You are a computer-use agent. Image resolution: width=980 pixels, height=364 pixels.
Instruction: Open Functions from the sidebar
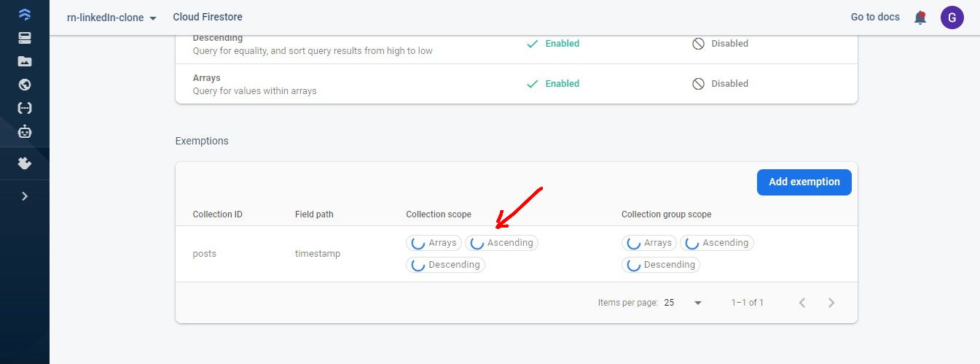click(x=25, y=108)
